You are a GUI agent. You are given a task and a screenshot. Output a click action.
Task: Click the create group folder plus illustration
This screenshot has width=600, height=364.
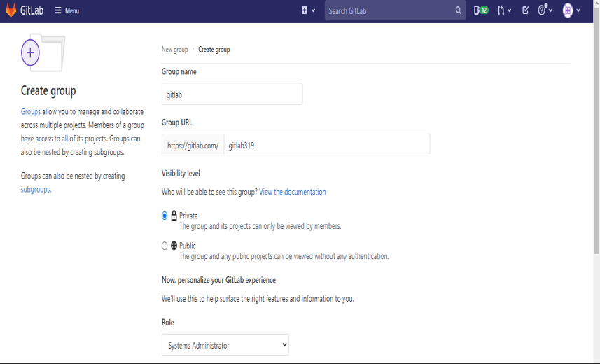[x=43, y=52]
